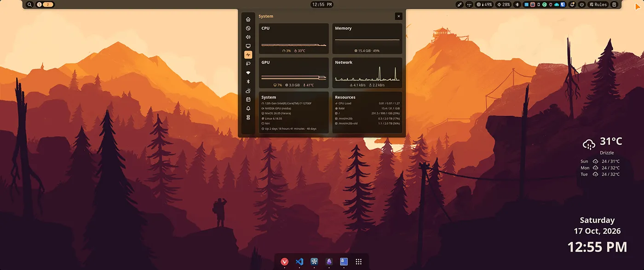Click the uptime 2 days 18 hours line

288,129
